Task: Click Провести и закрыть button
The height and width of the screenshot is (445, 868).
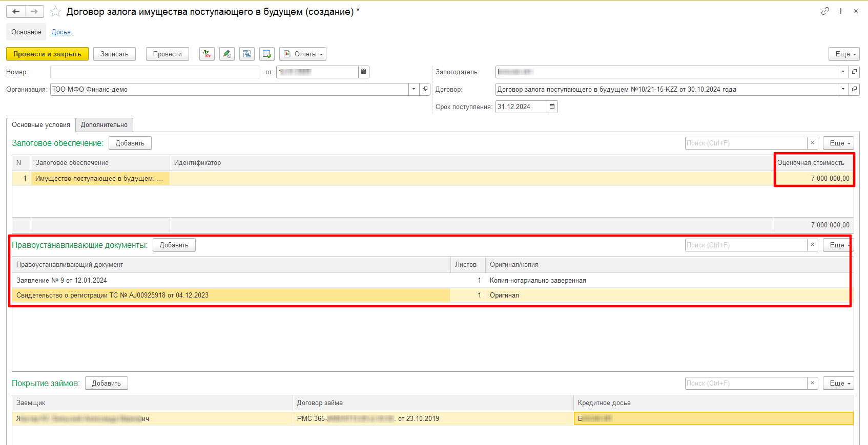Action: coord(47,54)
